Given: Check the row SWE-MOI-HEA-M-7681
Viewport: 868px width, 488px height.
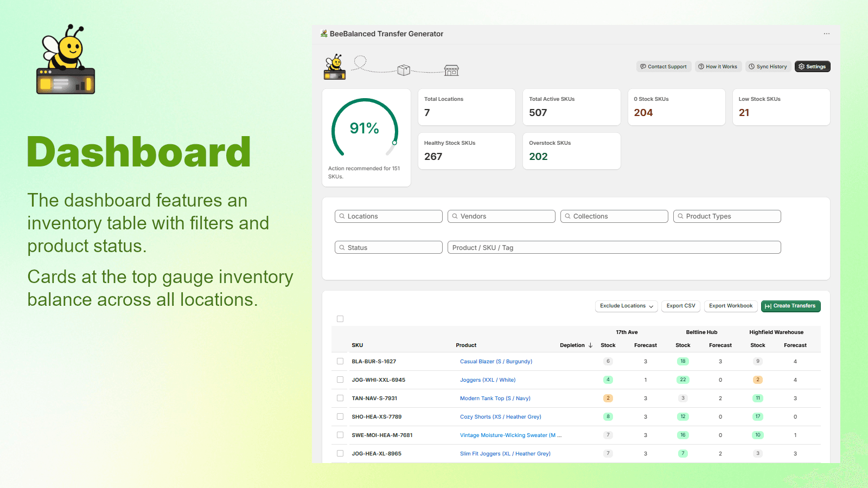Looking at the screenshot, I should [x=340, y=435].
